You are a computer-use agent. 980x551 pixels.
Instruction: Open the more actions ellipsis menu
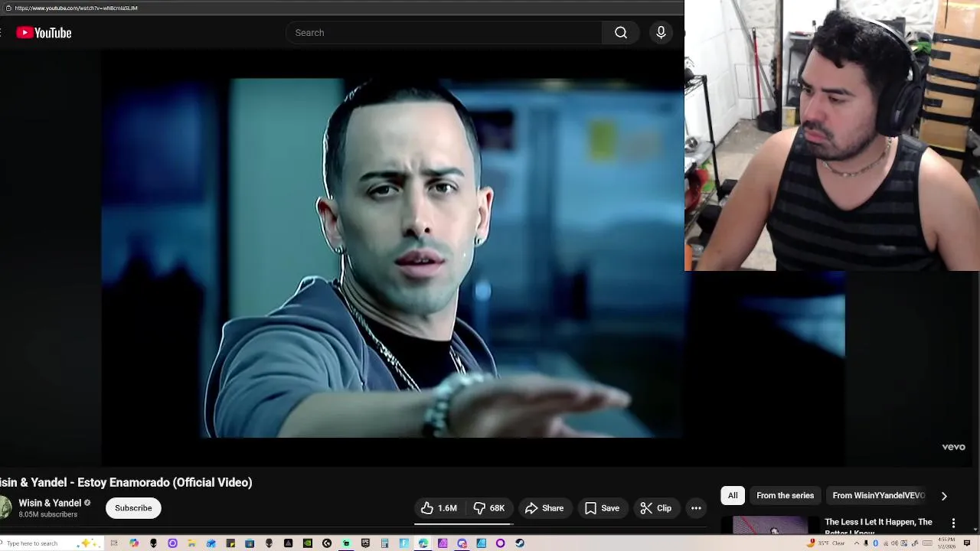point(696,508)
